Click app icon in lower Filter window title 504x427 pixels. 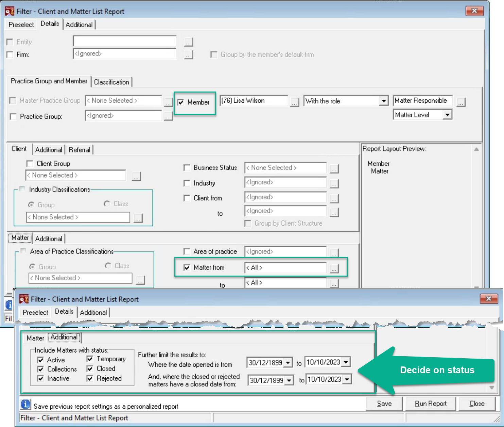(x=24, y=299)
